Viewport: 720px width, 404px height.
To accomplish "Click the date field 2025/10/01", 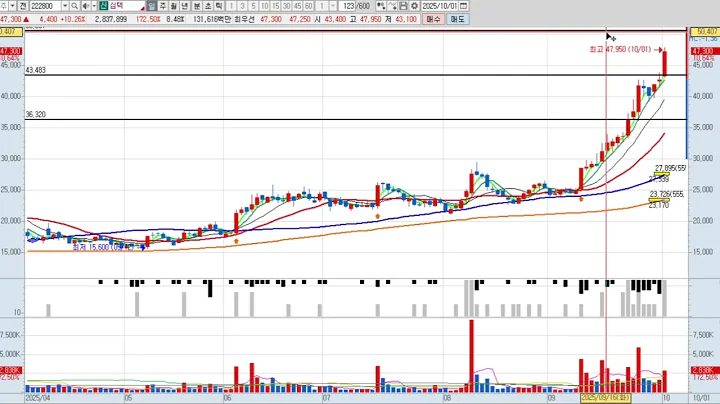I will click(439, 6).
